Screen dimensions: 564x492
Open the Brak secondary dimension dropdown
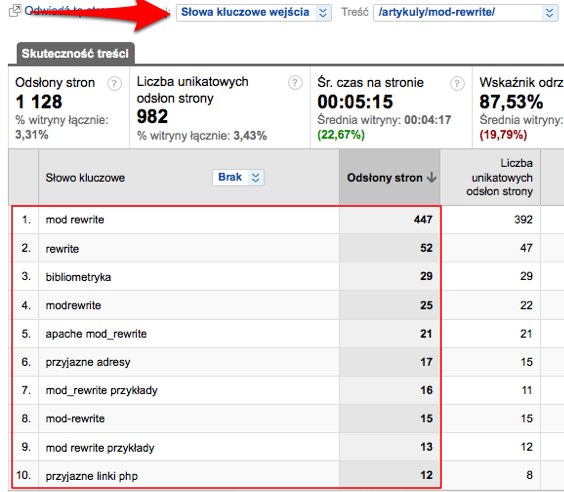238,177
